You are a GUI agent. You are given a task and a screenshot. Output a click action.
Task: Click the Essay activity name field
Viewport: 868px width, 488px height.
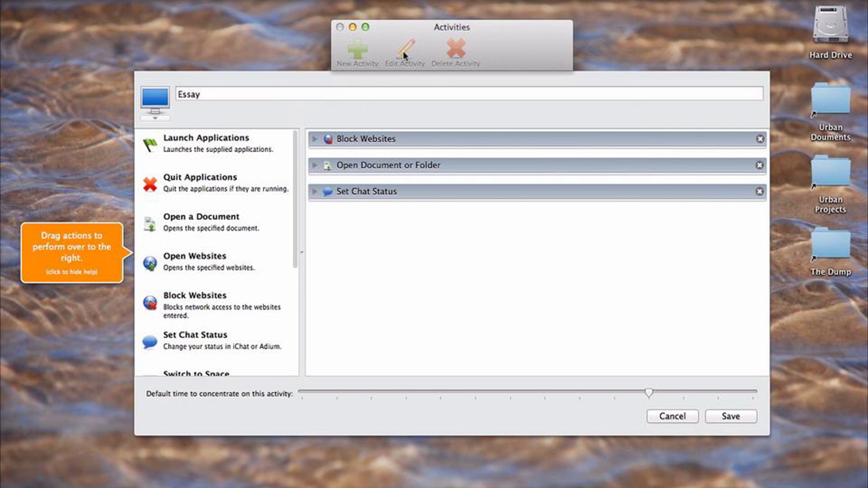click(469, 94)
